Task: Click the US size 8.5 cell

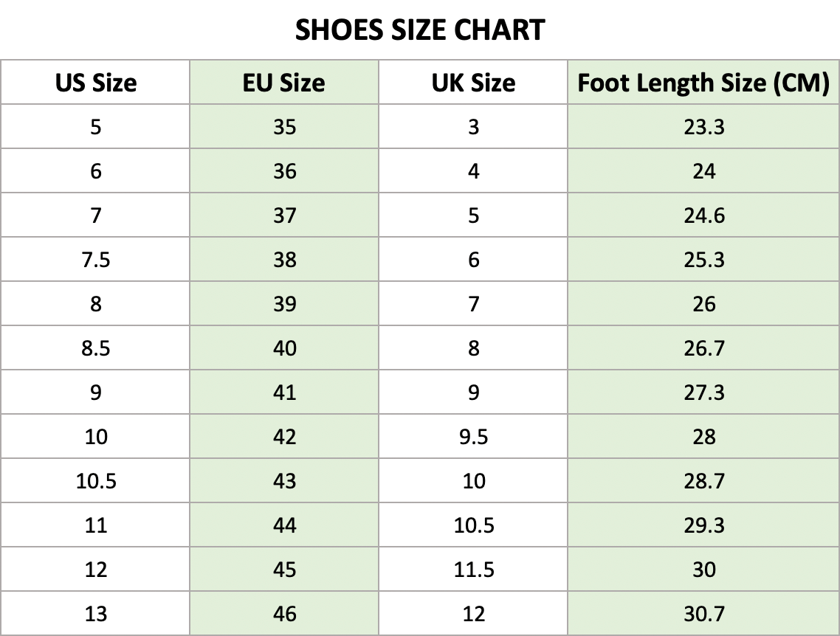Action: click(95, 348)
